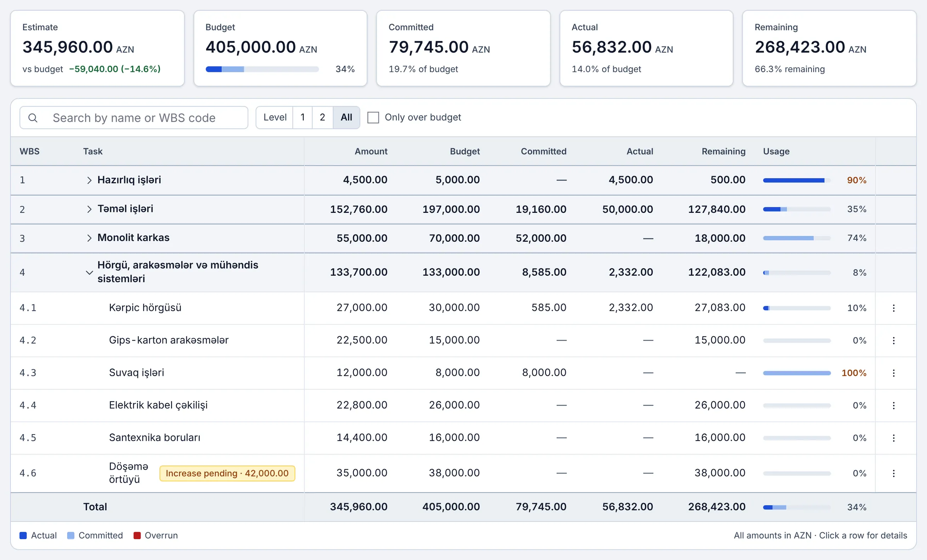Open the row menu for Kərpic hörgüsü
Image resolution: width=927 pixels, height=560 pixels.
click(894, 308)
